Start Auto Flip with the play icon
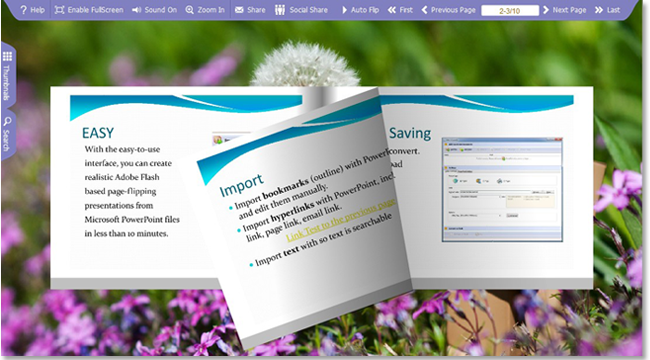This screenshot has width=650, height=360. [x=344, y=10]
